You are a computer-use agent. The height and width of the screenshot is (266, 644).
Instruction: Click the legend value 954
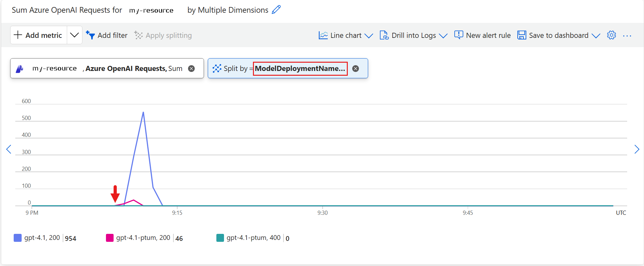(x=71, y=238)
